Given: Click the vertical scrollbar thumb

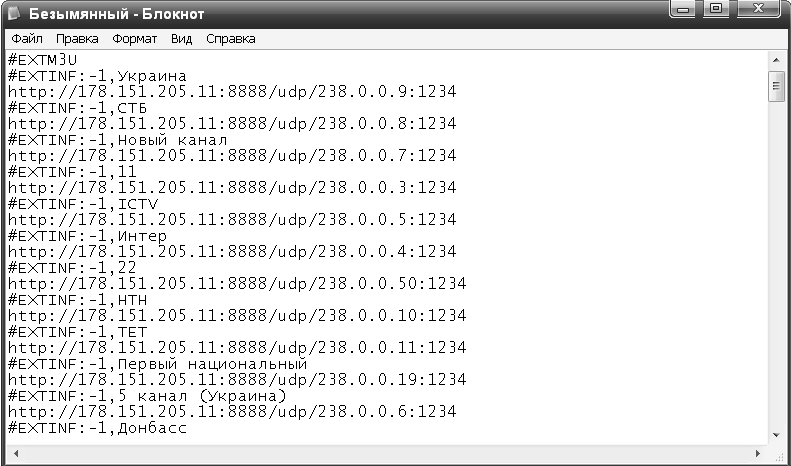Looking at the screenshot, I should (x=776, y=86).
